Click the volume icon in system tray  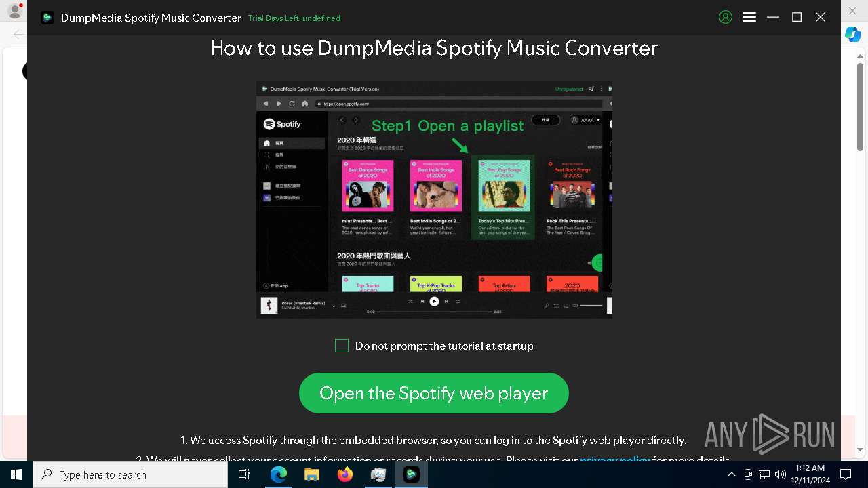pyautogui.click(x=781, y=474)
